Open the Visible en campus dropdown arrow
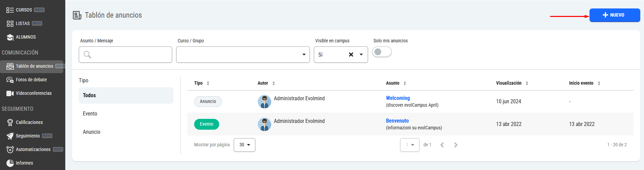The image size is (644, 170). (x=361, y=55)
